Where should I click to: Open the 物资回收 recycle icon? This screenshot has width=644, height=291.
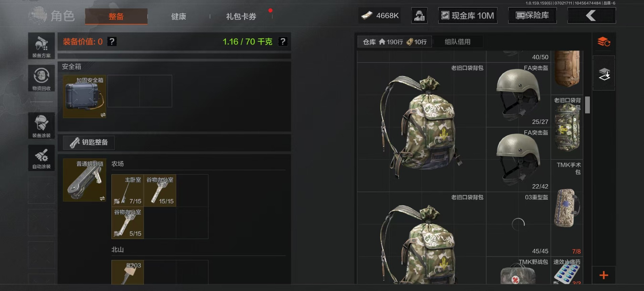click(41, 78)
